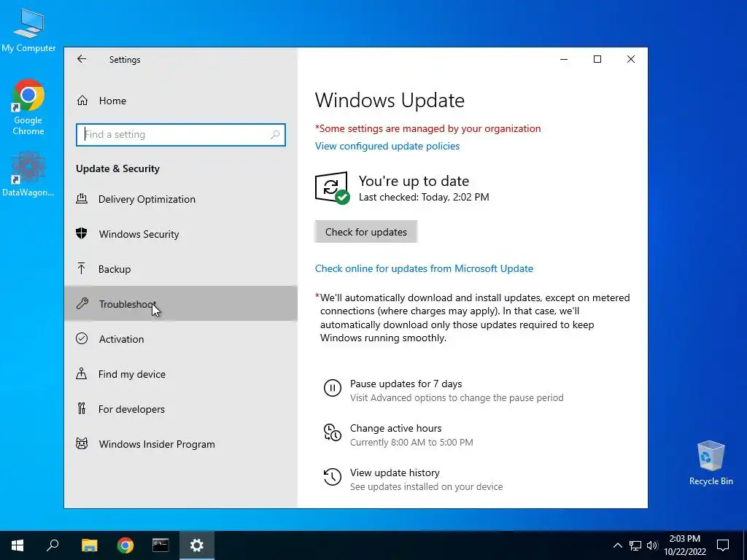Click the Delivery Optimization icon
The height and width of the screenshot is (560, 747).
[82, 198]
